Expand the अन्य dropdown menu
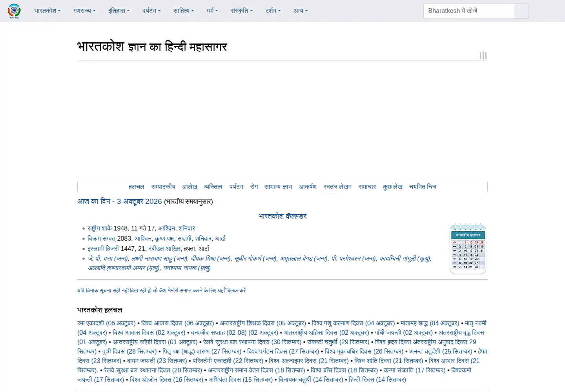 [x=301, y=11]
